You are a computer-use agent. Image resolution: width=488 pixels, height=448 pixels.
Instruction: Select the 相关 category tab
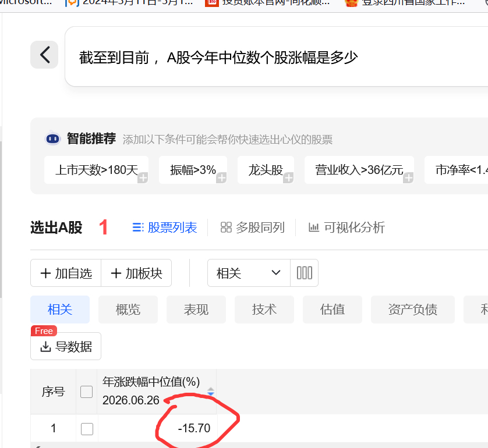[x=60, y=310]
